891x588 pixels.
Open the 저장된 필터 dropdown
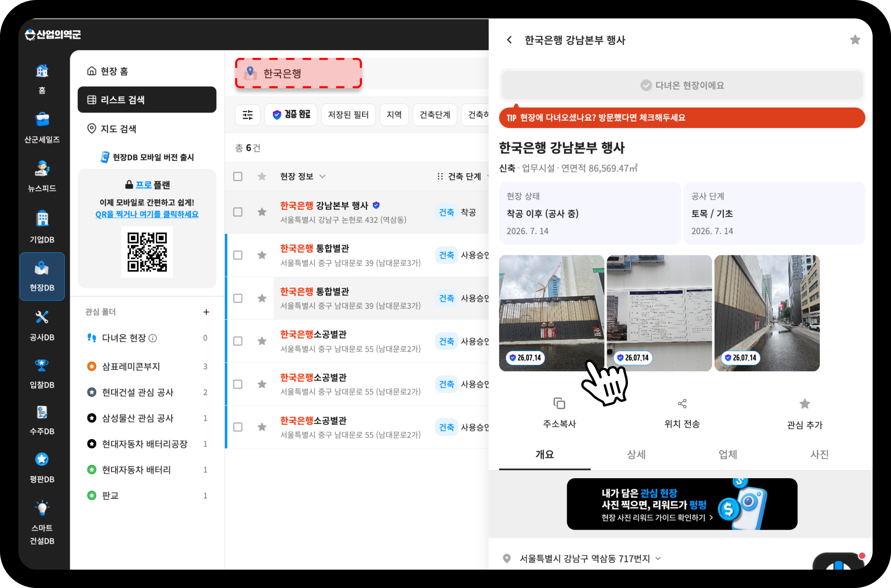[348, 114]
